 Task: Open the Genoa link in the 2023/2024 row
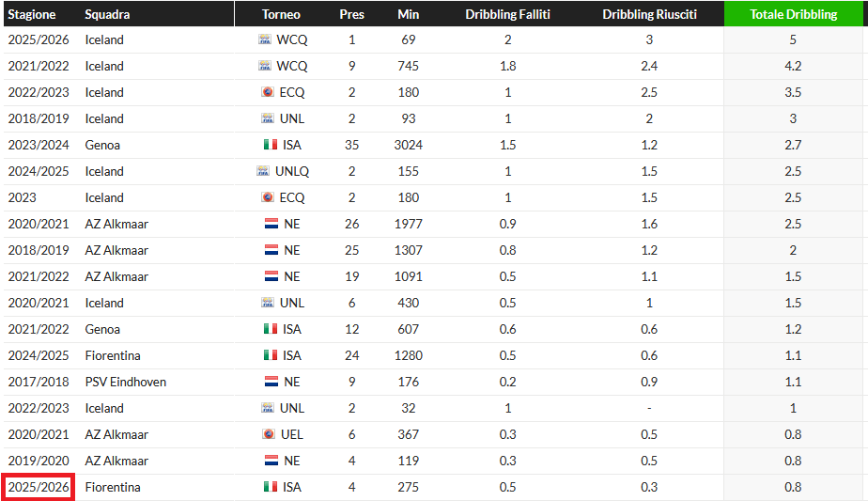tap(102, 145)
